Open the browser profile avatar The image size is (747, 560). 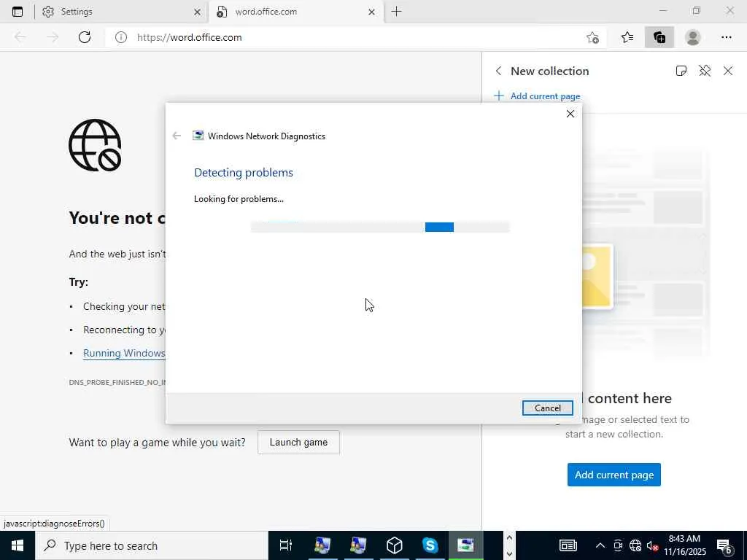pos(693,37)
